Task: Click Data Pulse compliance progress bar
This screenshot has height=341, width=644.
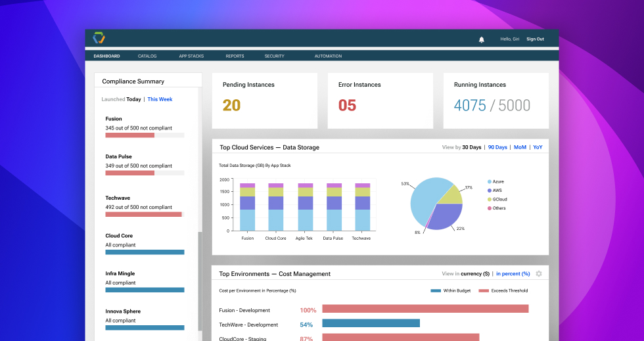Action: click(145, 173)
